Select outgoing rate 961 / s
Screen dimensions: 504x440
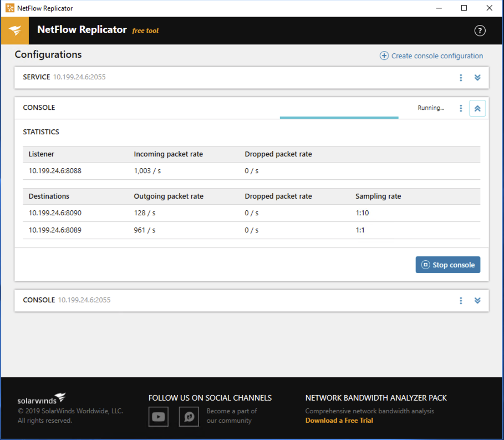[145, 230]
